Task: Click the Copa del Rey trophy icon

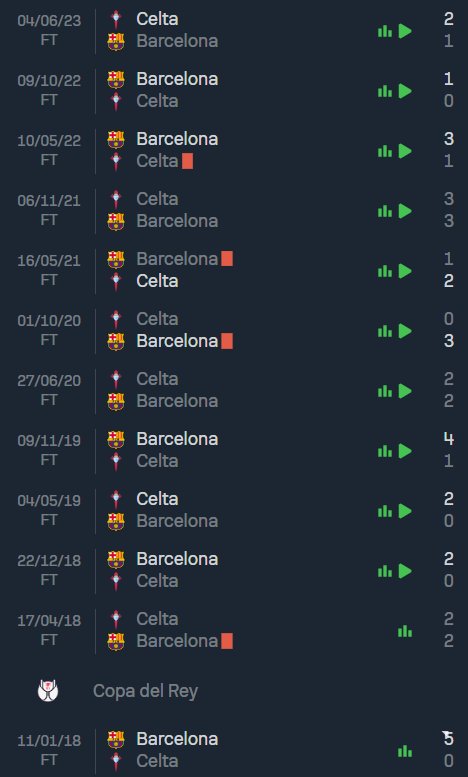Action: click(x=48, y=691)
